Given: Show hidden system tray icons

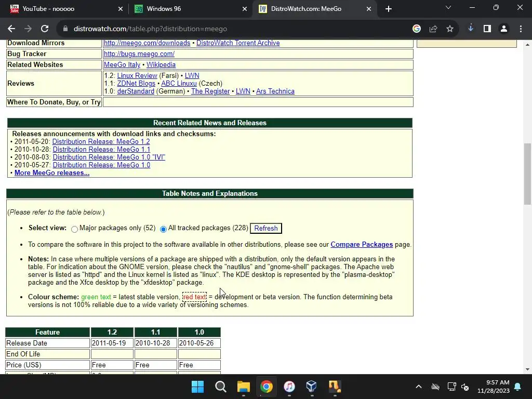Looking at the screenshot, I should (419, 387).
